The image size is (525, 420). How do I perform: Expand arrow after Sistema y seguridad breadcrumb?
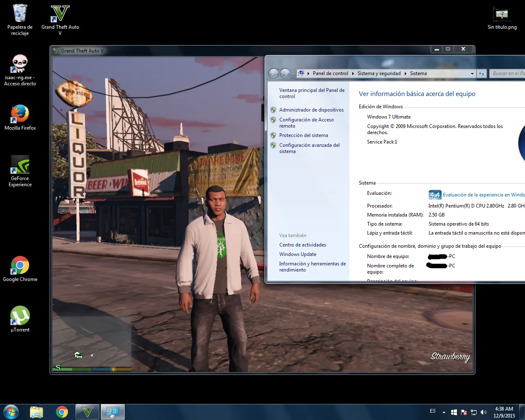click(406, 73)
